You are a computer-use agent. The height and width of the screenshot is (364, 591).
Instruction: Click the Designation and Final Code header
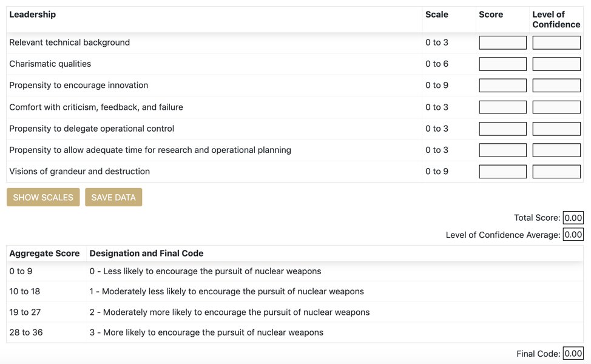[146, 253]
